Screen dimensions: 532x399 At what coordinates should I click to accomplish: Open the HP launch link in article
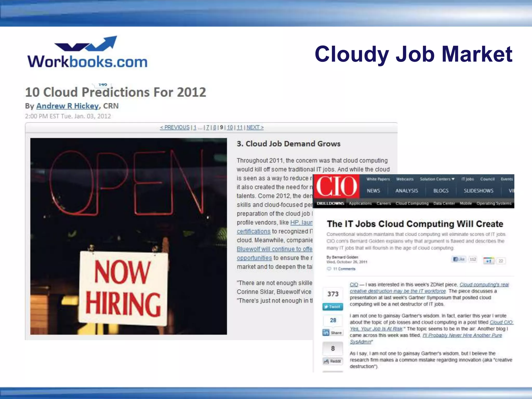click(x=301, y=223)
